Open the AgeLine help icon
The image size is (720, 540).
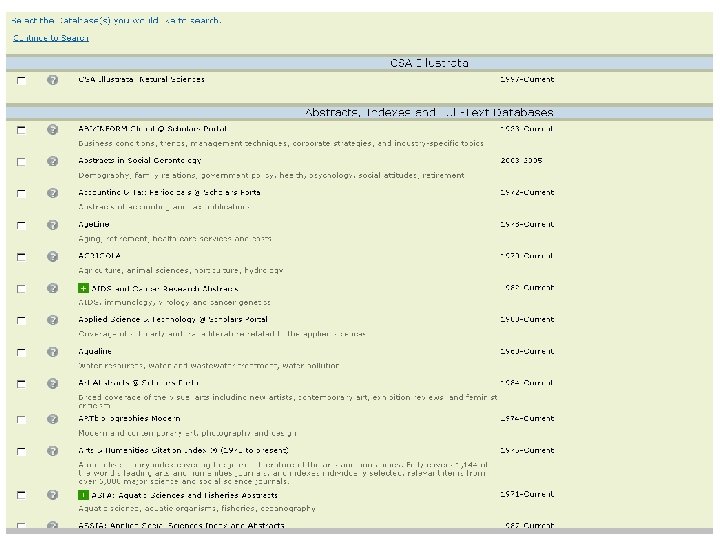(x=52, y=225)
